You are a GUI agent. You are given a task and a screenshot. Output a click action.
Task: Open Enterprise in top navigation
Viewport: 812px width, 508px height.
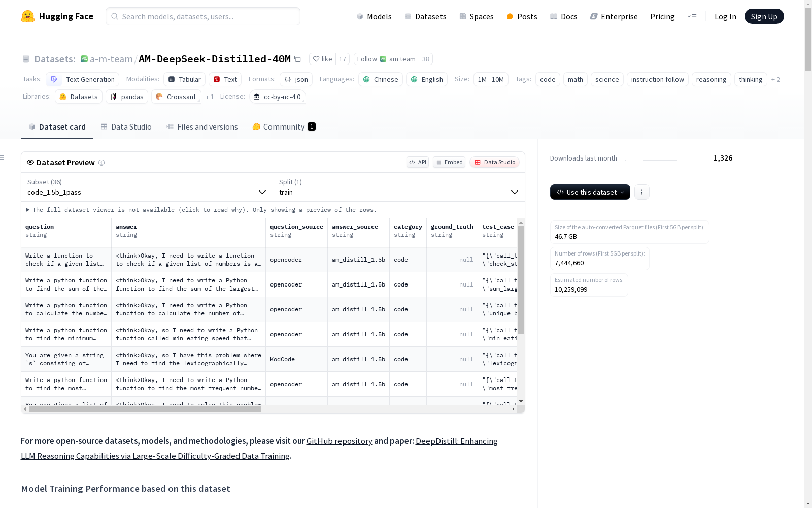614,16
